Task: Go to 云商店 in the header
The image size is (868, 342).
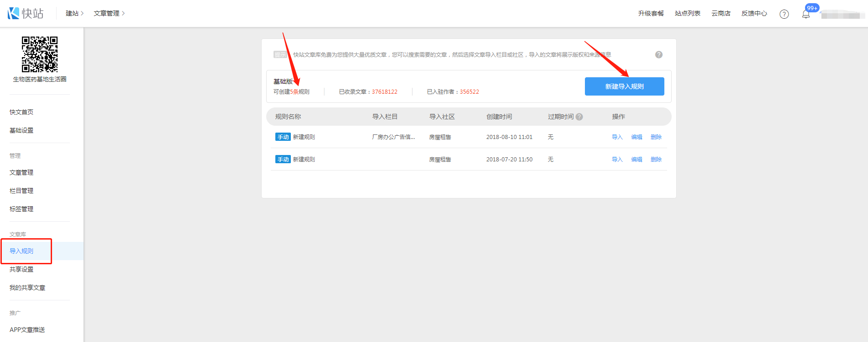Action: click(x=721, y=13)
